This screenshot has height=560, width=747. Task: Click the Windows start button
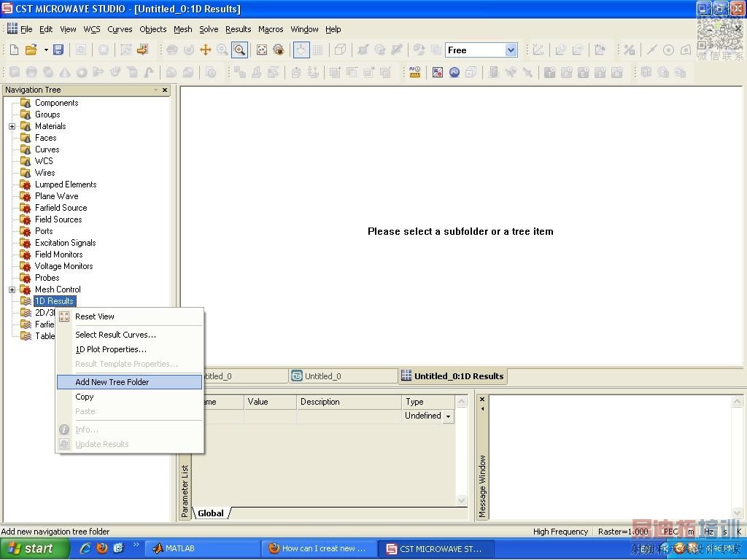(x=35, y=548)
